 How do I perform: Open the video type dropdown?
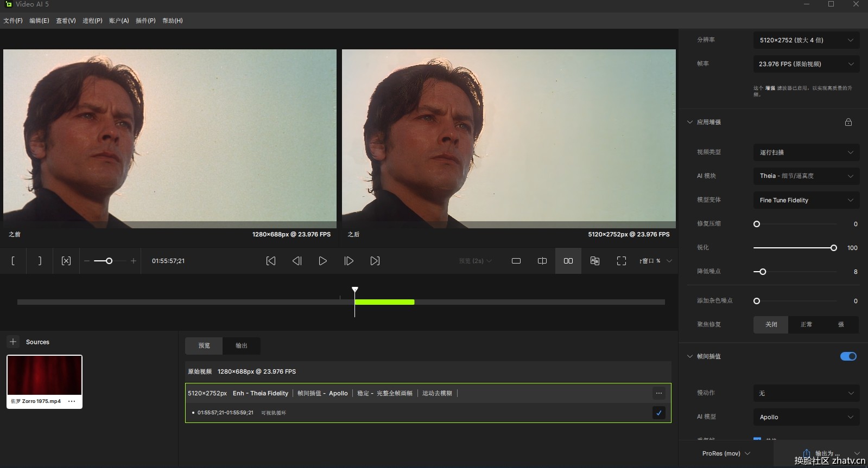(806, 152)
